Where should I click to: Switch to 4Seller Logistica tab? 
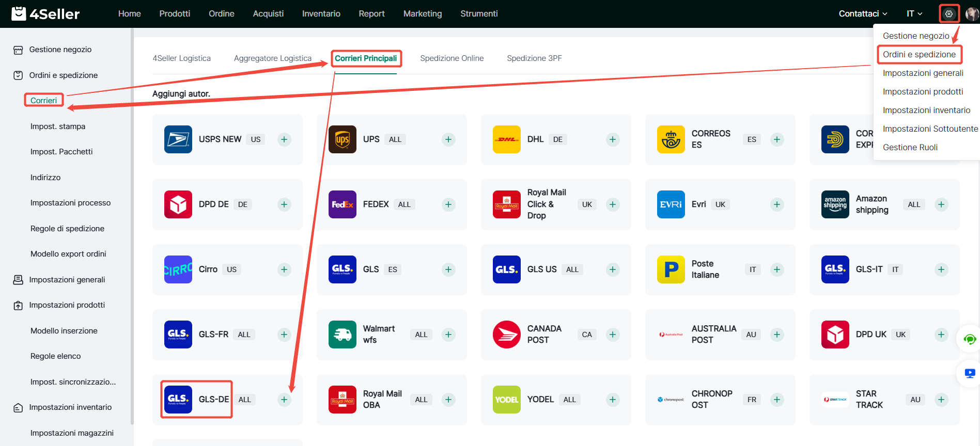click(182, 58)
